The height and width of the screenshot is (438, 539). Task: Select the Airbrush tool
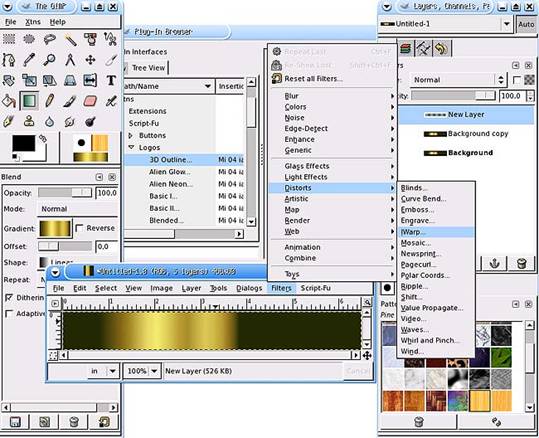click(x=111, y=101)
